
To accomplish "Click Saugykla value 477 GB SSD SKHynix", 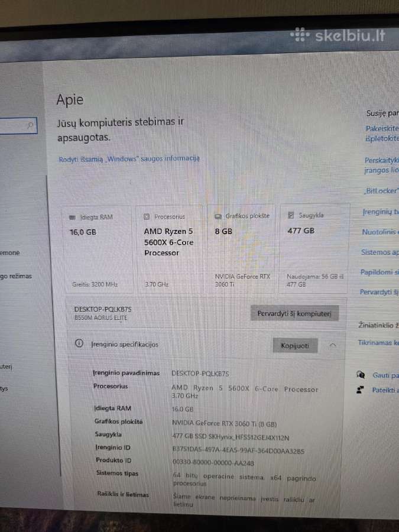I will (x=231, y=437).
